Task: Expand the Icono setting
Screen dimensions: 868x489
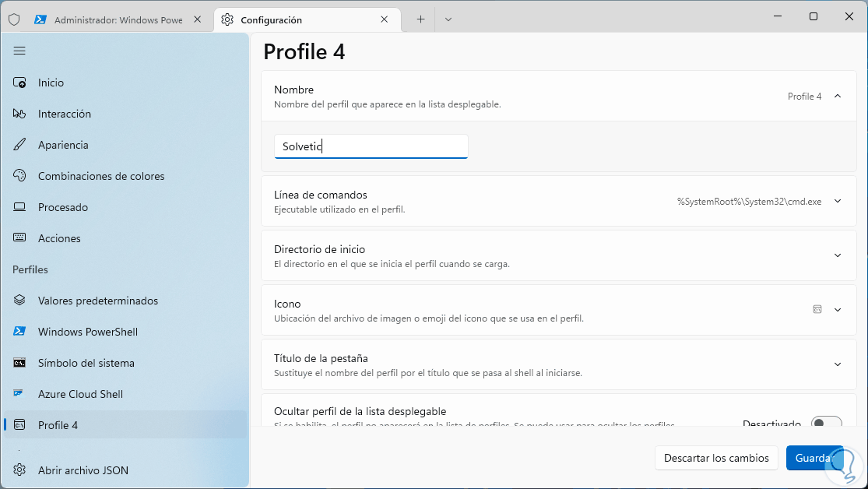Action: [x=838, y=310]
